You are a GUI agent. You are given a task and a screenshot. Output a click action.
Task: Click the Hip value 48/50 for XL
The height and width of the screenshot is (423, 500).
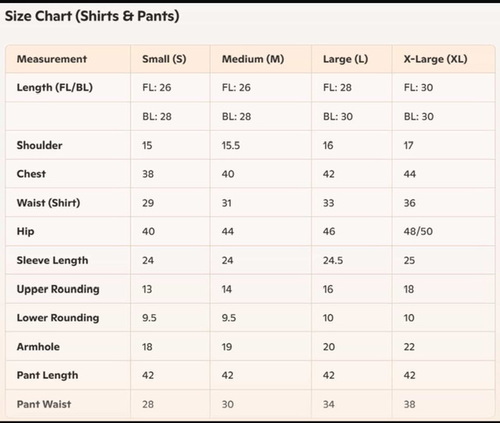point(418,231)
